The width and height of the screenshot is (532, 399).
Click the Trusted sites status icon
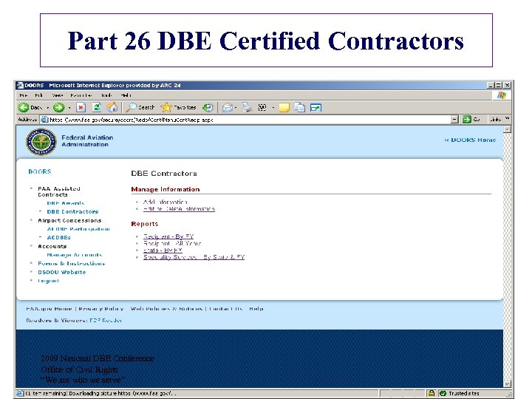click(x=443, y=393)
